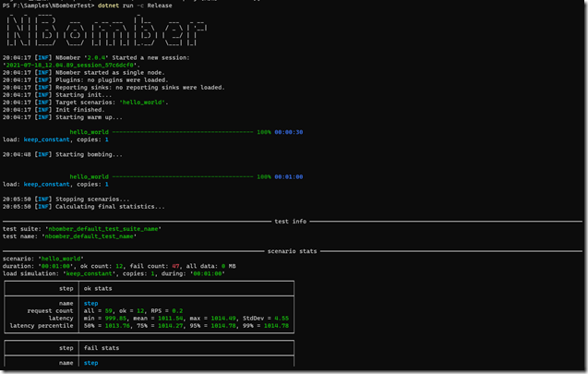Click the 'dotnet run -c Release' command text
This screenshot has width=588, height=374.
pyautogui.click(x=135, y=6)
